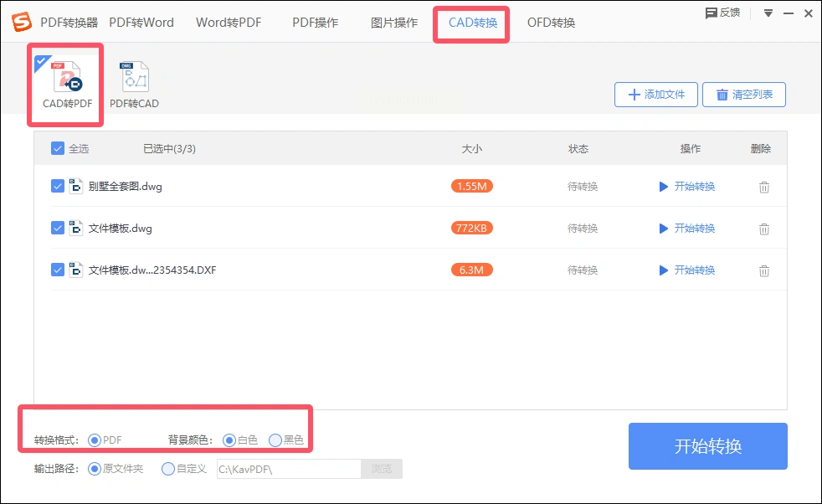Click the 772KB size badge
Screen dimensions: 822x504
(472, 228)
